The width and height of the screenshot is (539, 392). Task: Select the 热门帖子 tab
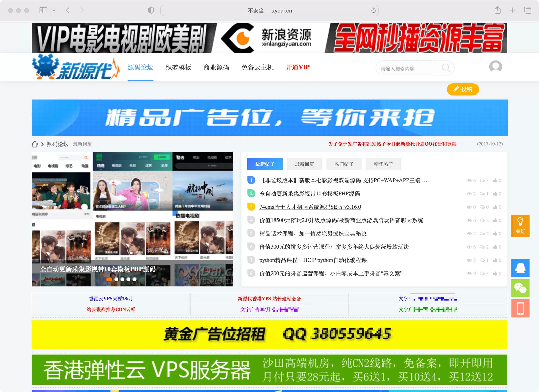[344, 164]
